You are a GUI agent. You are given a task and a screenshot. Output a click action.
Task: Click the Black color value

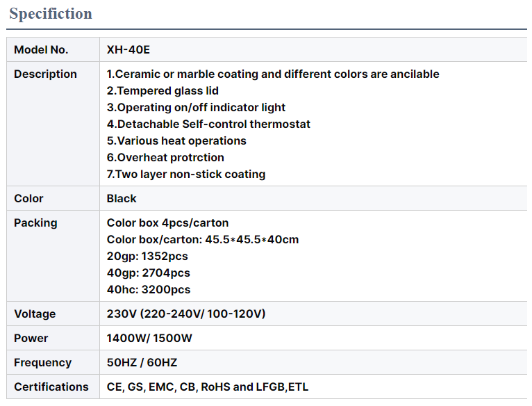pos(122,199)
